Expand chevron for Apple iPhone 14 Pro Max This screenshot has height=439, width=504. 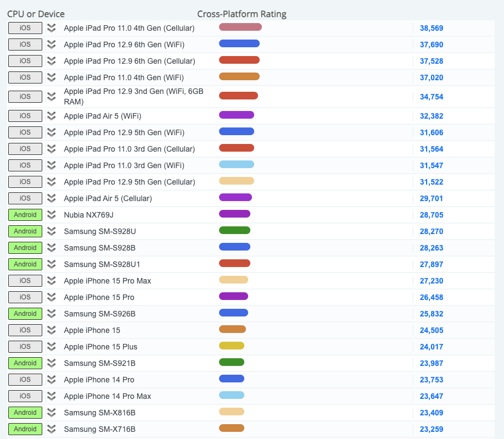(x=52, y=396)
